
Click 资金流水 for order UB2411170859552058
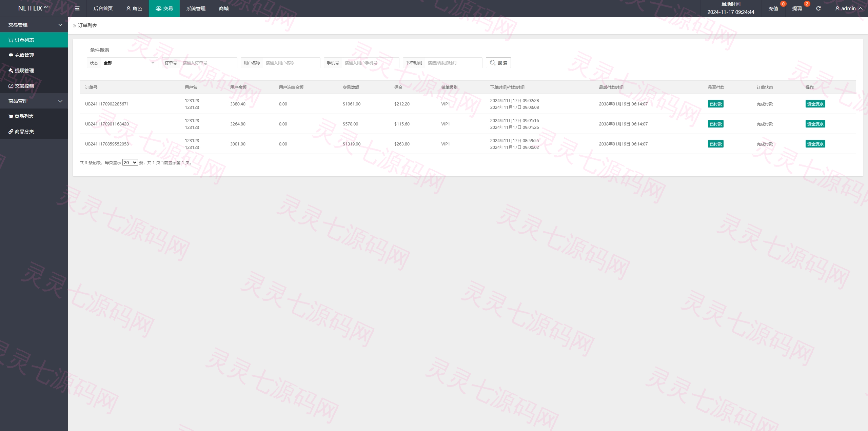815,144
